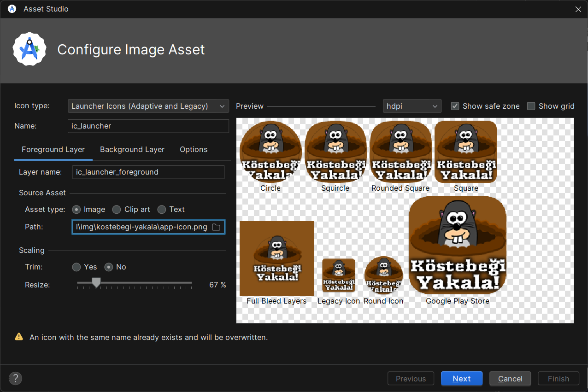Select the Full Bleed Layers preview
The width and height of the screenshot is (588, 392).
point(277,258)
